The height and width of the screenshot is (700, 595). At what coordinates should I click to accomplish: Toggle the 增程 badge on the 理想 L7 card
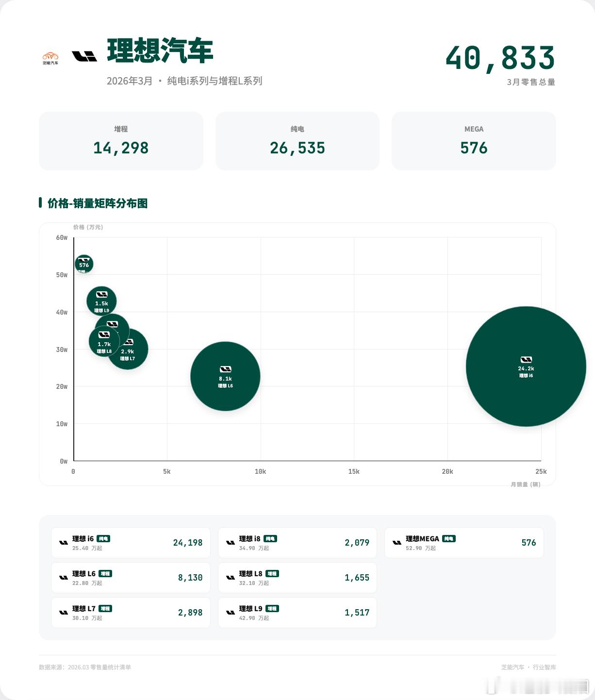click(104, 608)
